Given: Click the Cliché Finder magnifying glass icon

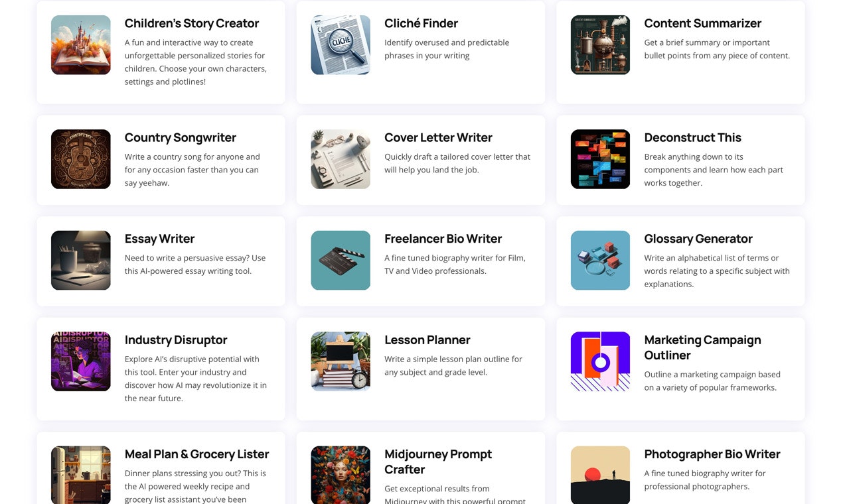Looking at the screenshot, I should [x=341, y=45].
